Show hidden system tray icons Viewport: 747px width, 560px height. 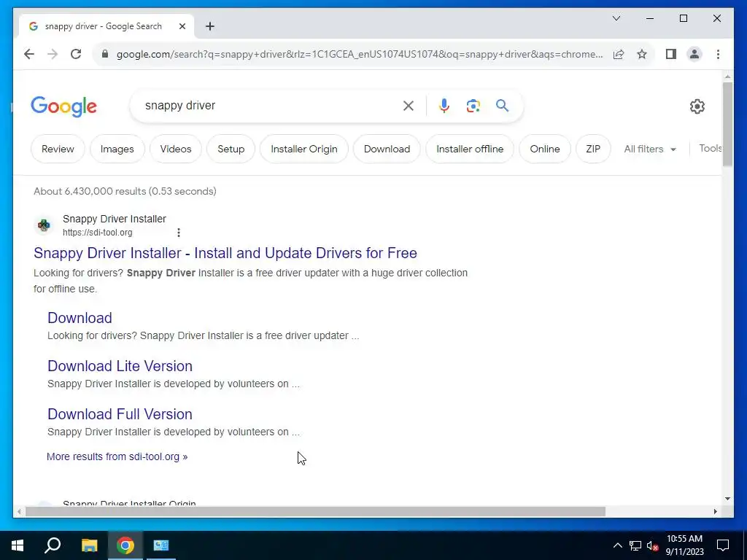point(617,545)
